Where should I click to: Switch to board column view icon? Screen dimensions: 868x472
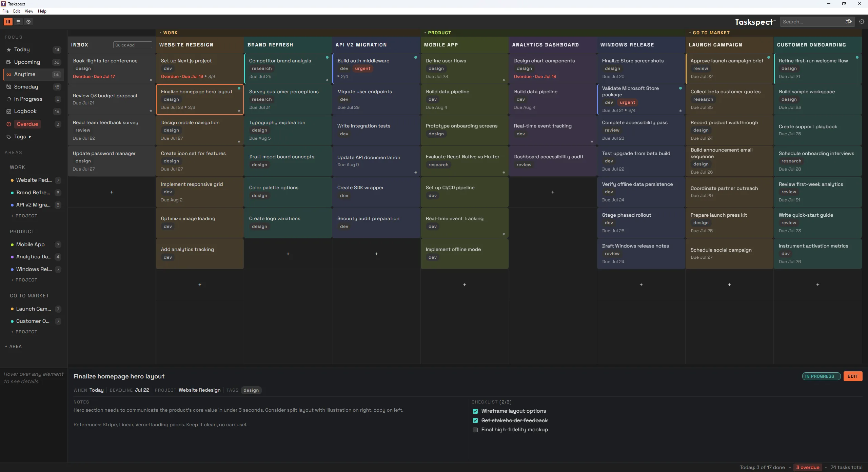coord(8,22)
